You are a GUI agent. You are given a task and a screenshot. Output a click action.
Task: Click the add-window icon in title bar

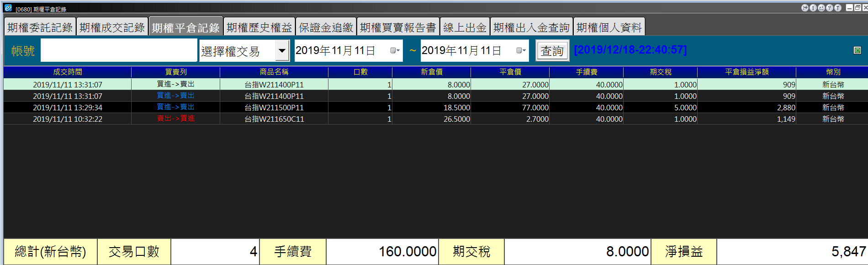821,8
